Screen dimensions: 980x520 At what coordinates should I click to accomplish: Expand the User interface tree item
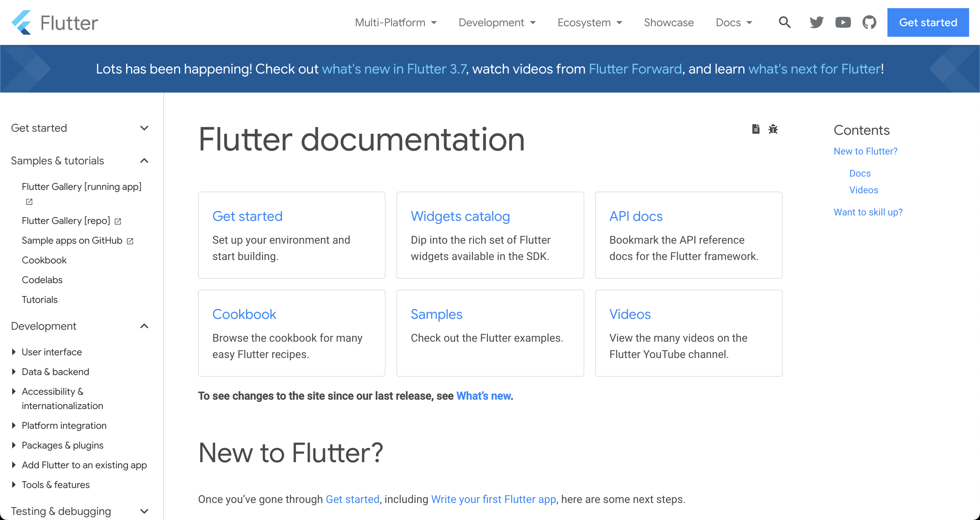pos(14,352)
